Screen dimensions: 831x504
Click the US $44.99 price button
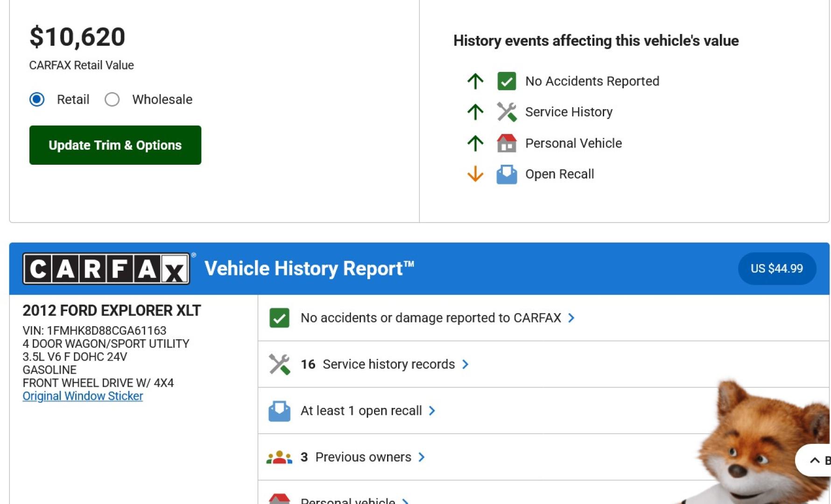(x=776, y=269)
